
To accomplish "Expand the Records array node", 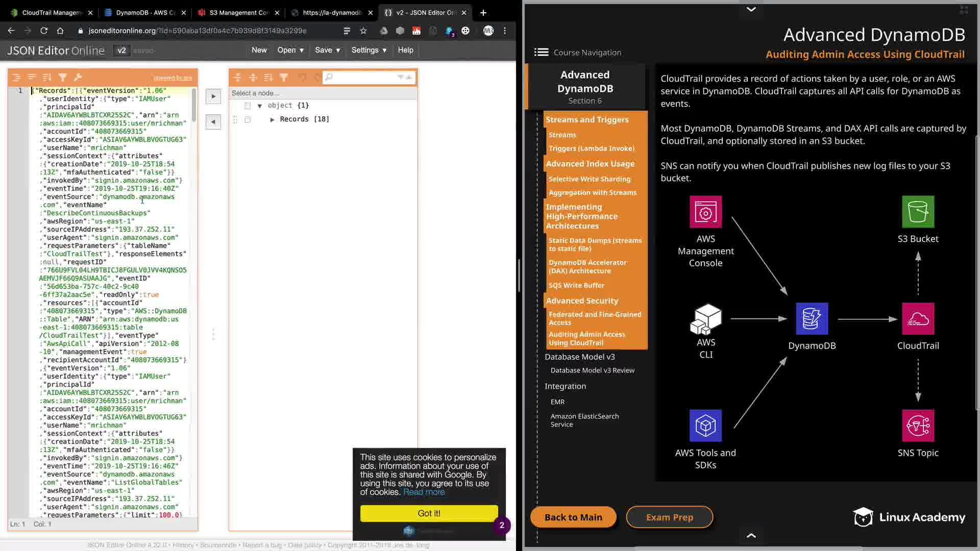I will [272, 119].
